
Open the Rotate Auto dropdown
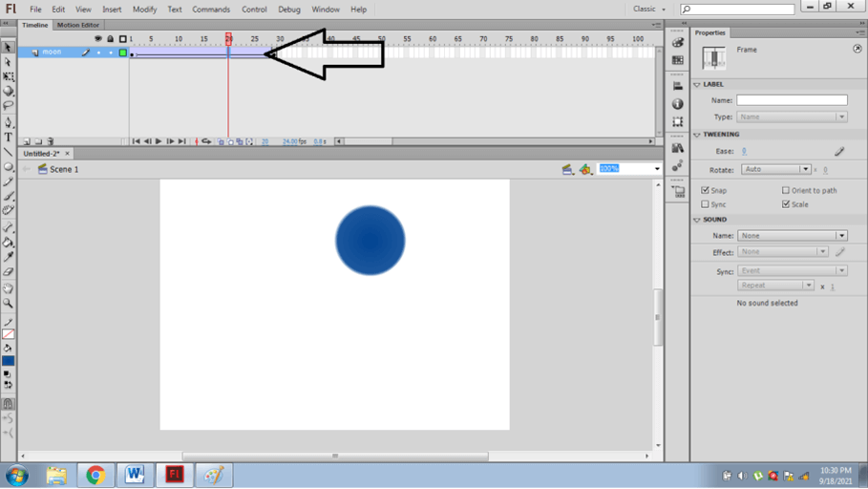coord(775,169)
